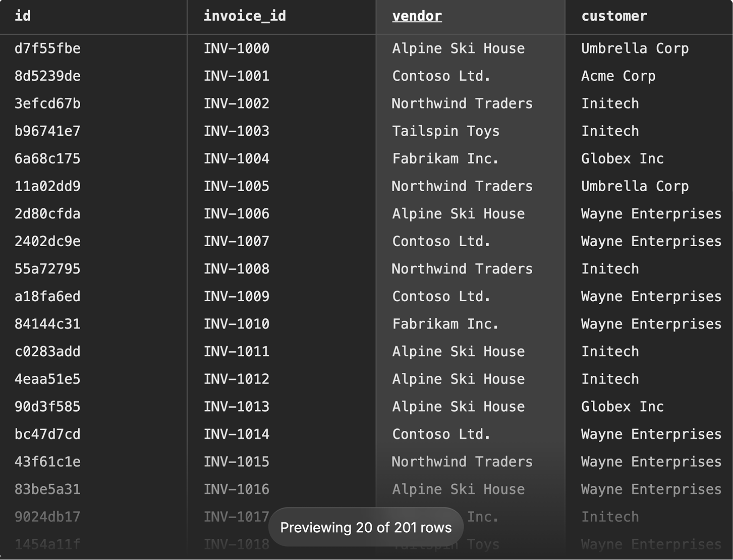The width and height of the screenshot is (733, 560).
Task: Select invoice cell INV-1012
Action: click(x=237, y=379)
